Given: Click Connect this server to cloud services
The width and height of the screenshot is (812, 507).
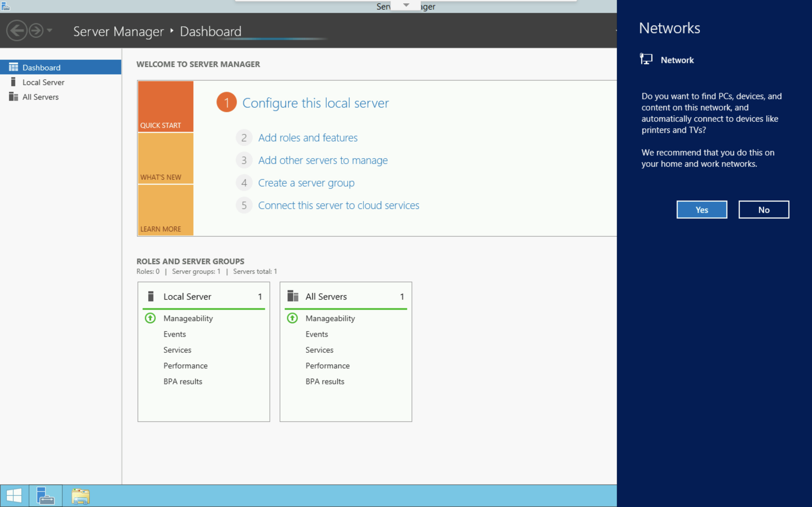Looking at the screenshot, I should click(339, 205).
